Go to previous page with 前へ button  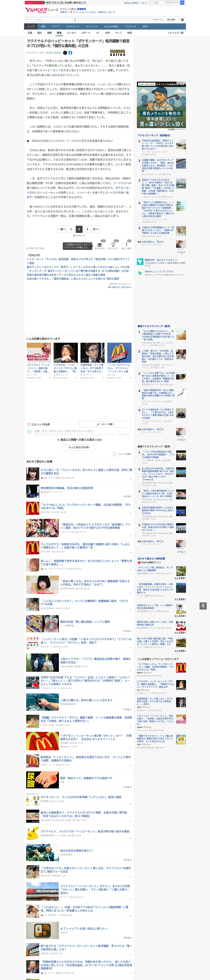click(62, 229)
